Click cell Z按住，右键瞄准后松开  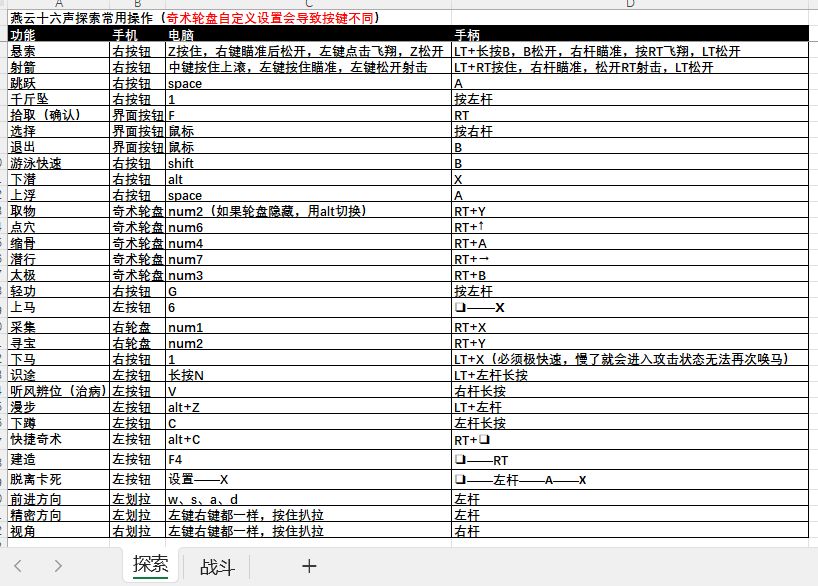coord(308,51)
